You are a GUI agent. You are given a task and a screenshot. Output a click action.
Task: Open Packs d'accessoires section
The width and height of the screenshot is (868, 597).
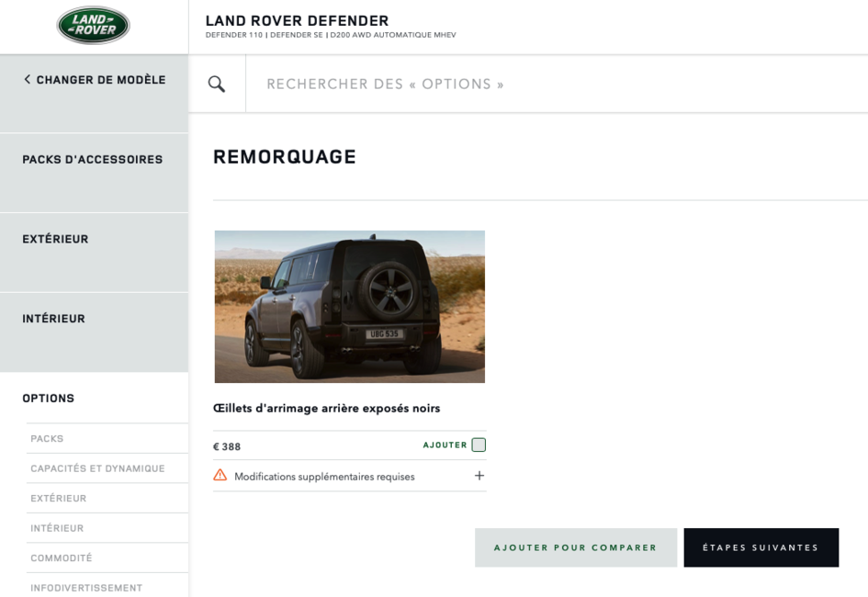point(94,172)
